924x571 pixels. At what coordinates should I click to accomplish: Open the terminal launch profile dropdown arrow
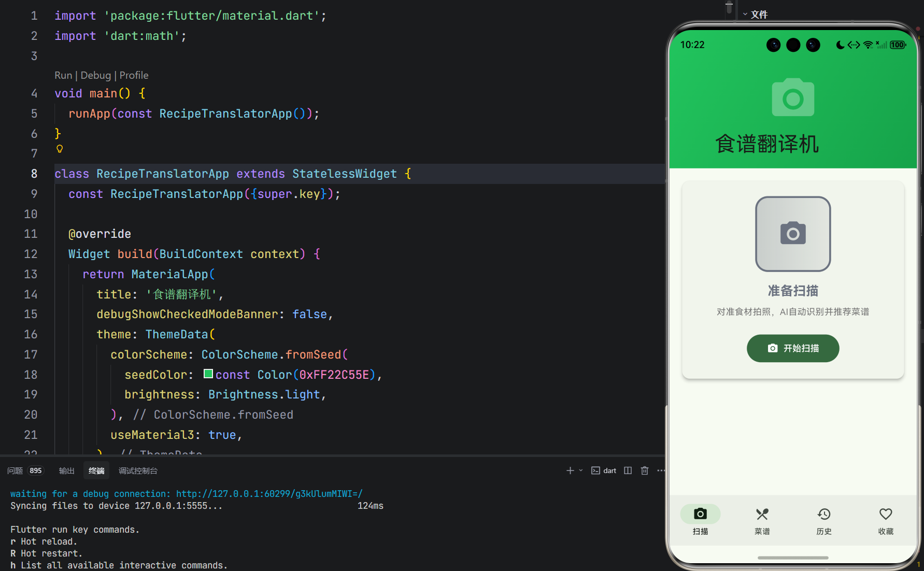tap(581, 470)
